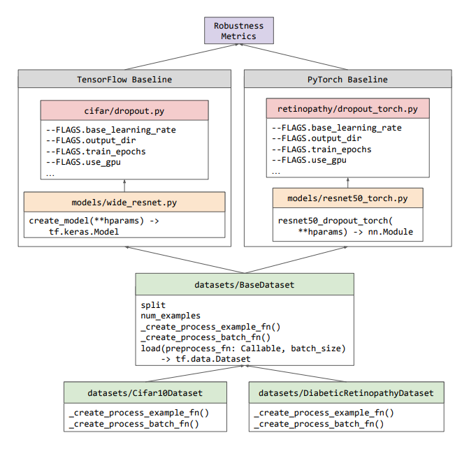Image resolution: width=476 pixels, height=449 pixels.
Task: Click the -> tf.data.Dataset return line
Action: [205, 359]
